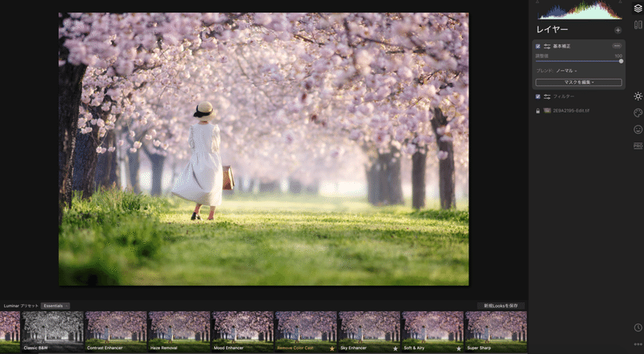
Task: Open the Layers panel icon
Action: pos(638,8)
